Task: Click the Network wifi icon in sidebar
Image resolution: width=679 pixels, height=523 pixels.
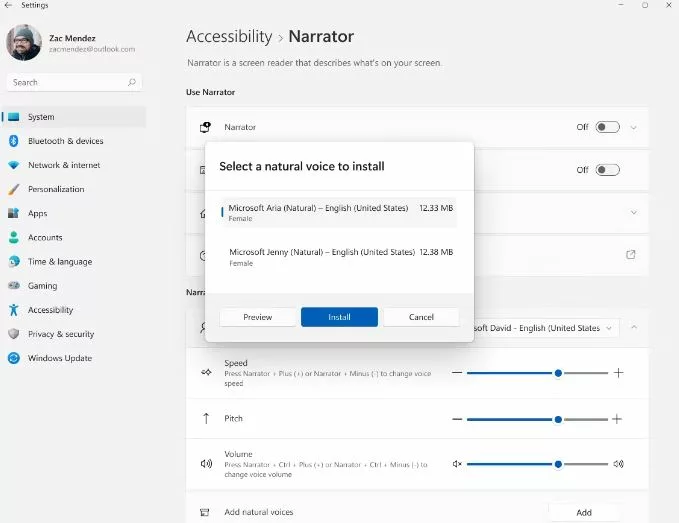Action: point(14,165)
